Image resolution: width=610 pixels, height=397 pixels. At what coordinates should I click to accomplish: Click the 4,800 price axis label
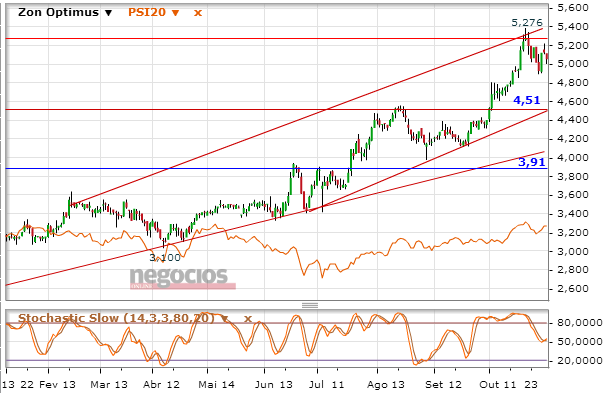click(x=573, y=83)
